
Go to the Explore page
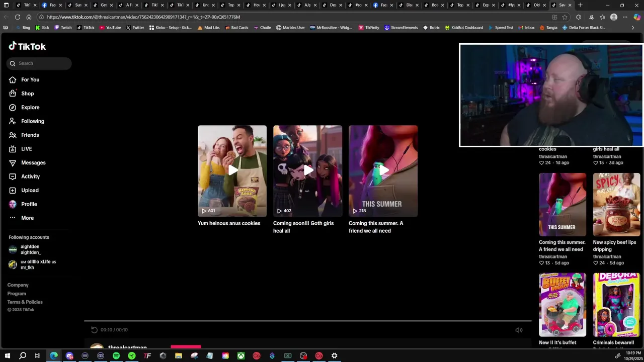coord(24,107)
